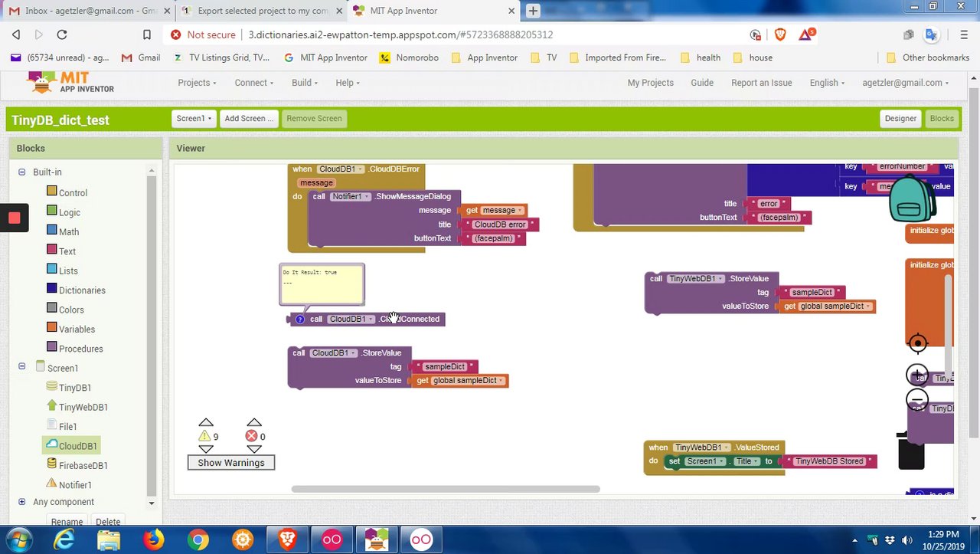Click the Rename button
This screenshot has height=554, width=980.
[67, 522]
